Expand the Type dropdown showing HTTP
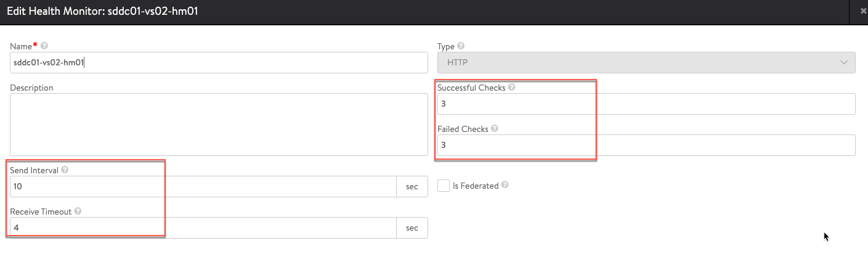This screenshot has width=868, height=259. click(646, 62)
